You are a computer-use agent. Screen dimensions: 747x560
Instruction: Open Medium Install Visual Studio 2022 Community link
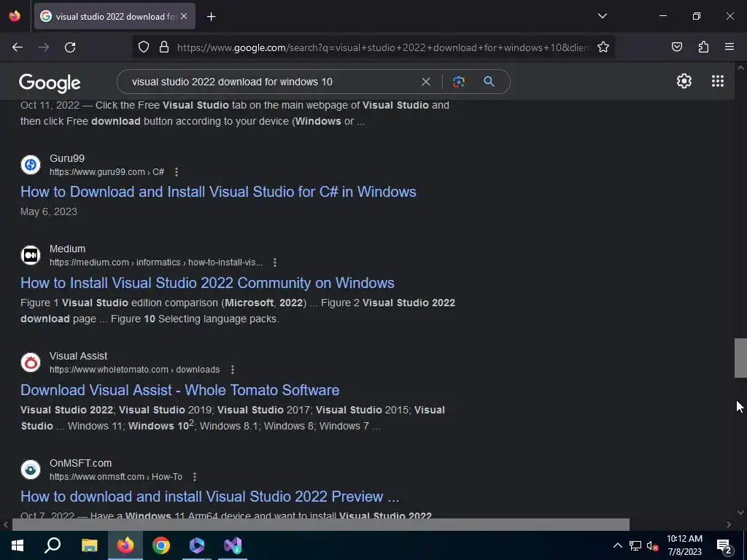tap(207, 283)
